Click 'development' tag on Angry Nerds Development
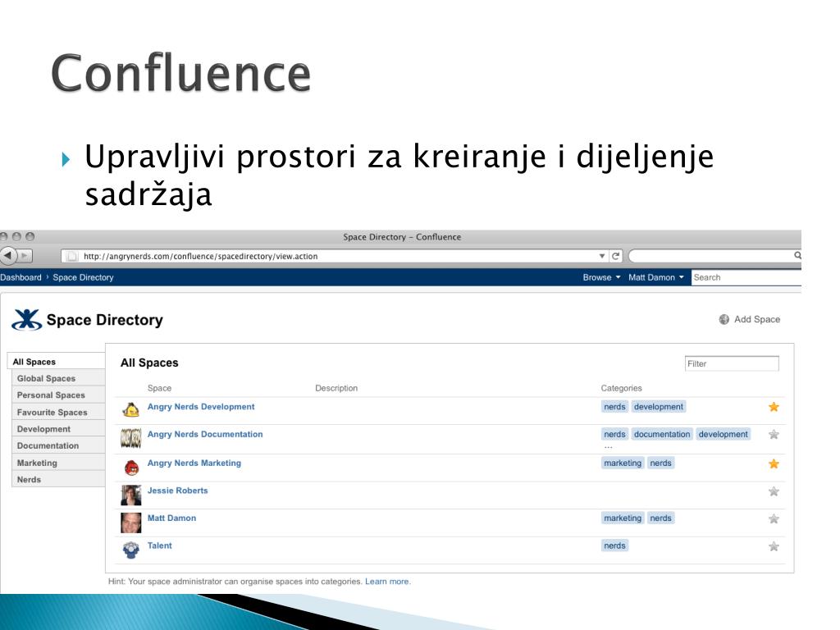Viewport: 840px width, 630px height. [x=659, y=407]
